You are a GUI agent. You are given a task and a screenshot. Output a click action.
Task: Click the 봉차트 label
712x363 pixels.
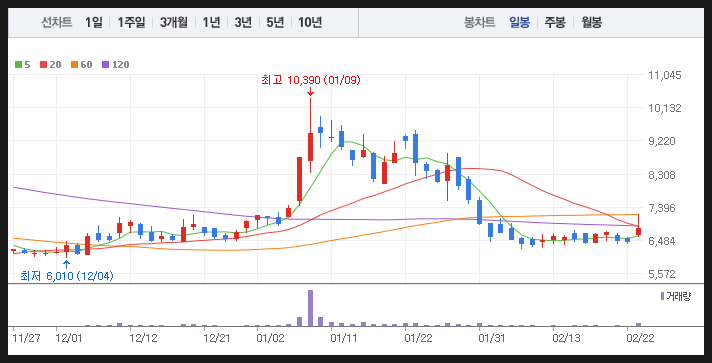pos(479,22)
